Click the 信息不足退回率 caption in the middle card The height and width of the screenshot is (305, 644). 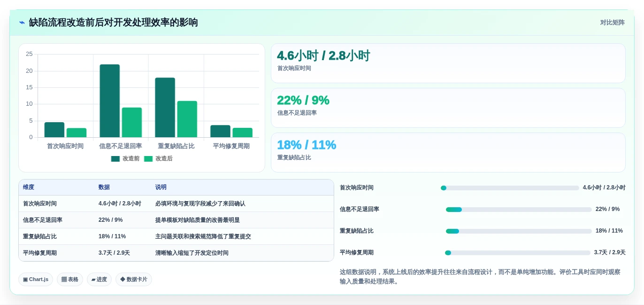tap(297, 113)
